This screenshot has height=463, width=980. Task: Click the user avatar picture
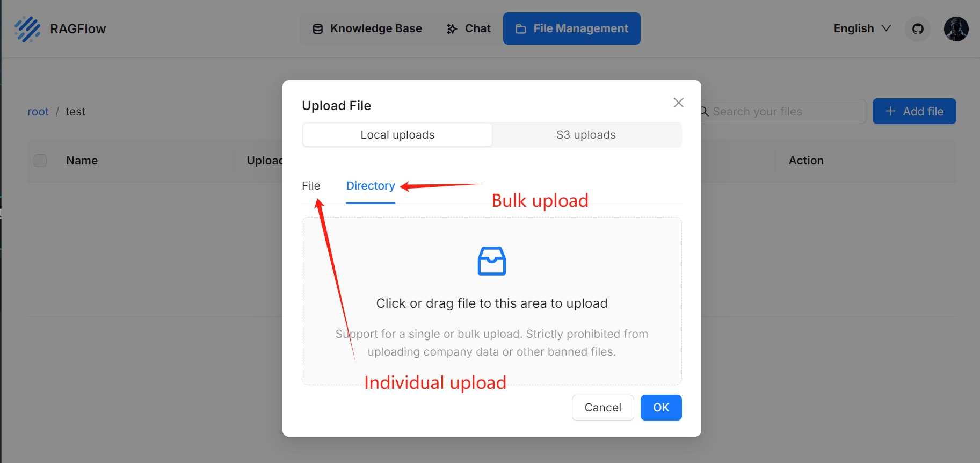click(956, 28)
